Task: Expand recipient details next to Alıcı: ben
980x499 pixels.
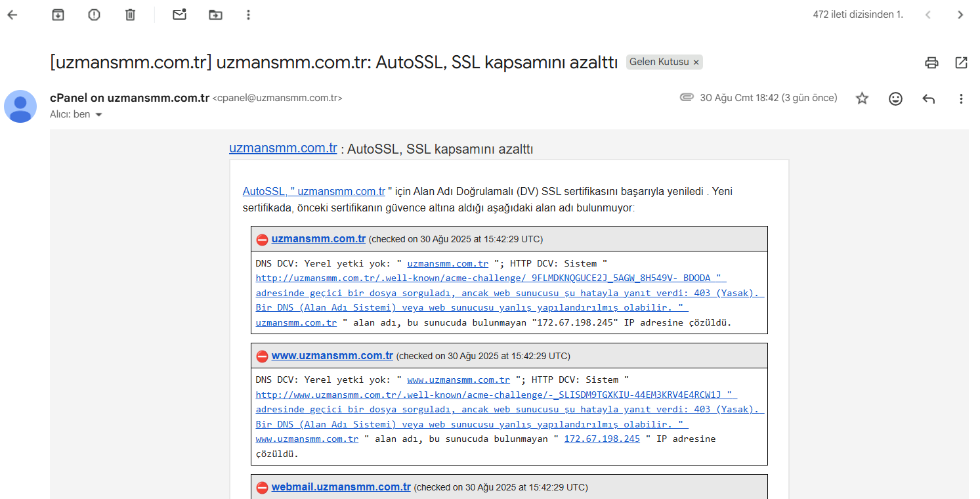Action: (99, 114)
